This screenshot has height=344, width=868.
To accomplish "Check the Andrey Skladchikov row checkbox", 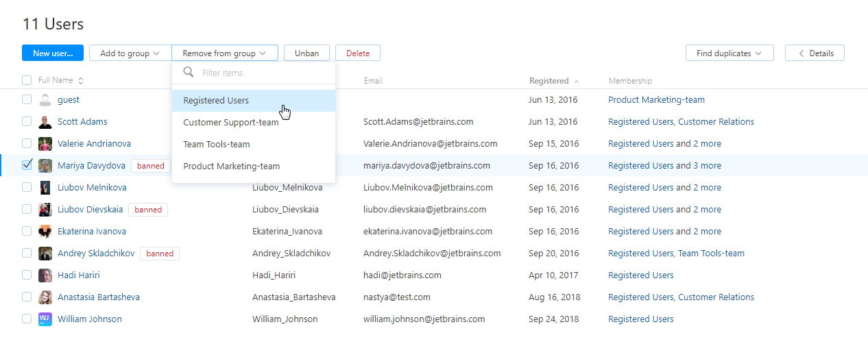I will coord(27,253).
